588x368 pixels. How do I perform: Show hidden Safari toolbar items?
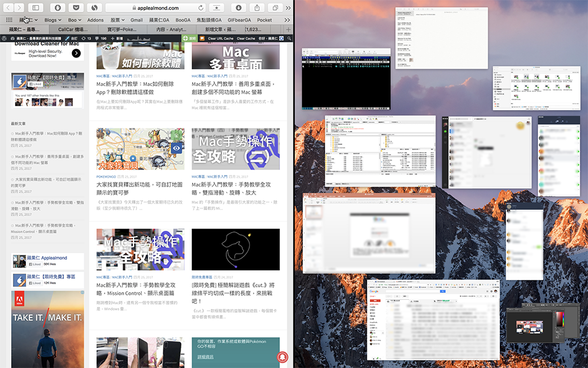click(288, 8)
